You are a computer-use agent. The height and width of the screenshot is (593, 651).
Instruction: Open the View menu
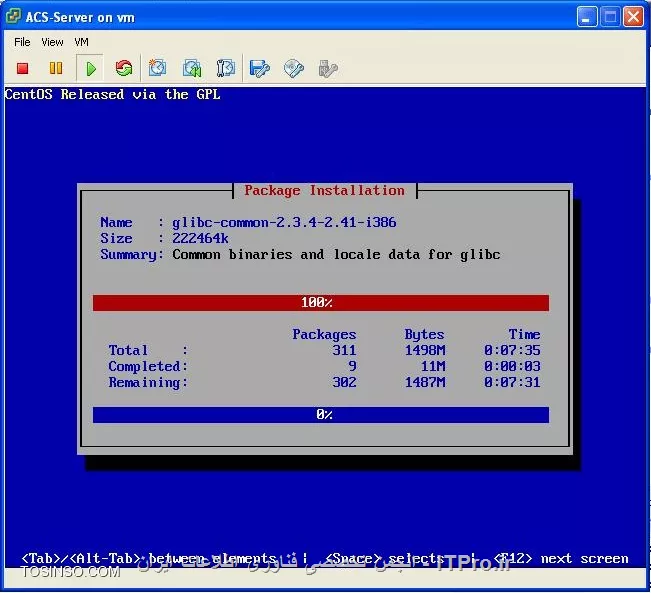pos(52,42)
